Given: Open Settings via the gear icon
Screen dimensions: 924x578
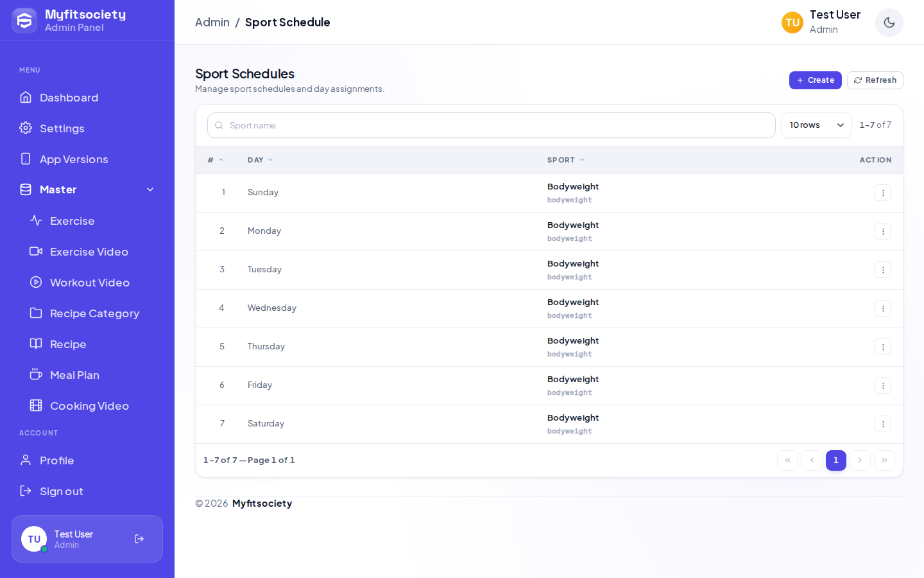Looking at the screenshot, I should tap(26, 128).
